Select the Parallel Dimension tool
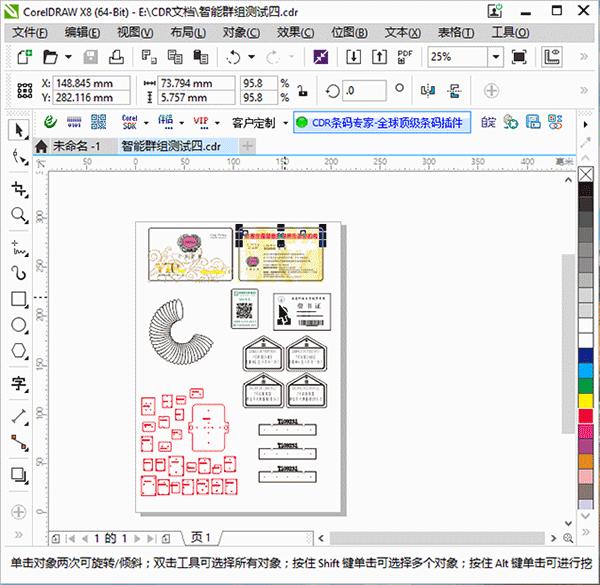Image resolution: width=600 pixels, height=585 pixels. pos(18,417)
